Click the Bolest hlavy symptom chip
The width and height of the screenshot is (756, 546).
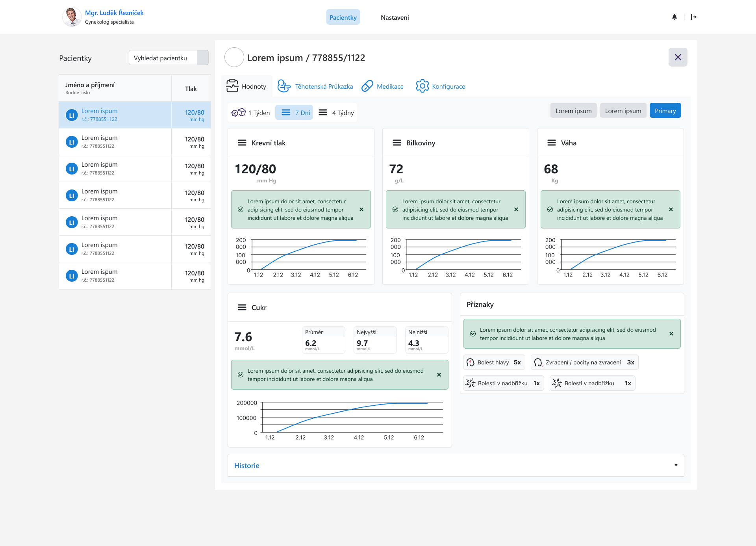tap(494, 362)
